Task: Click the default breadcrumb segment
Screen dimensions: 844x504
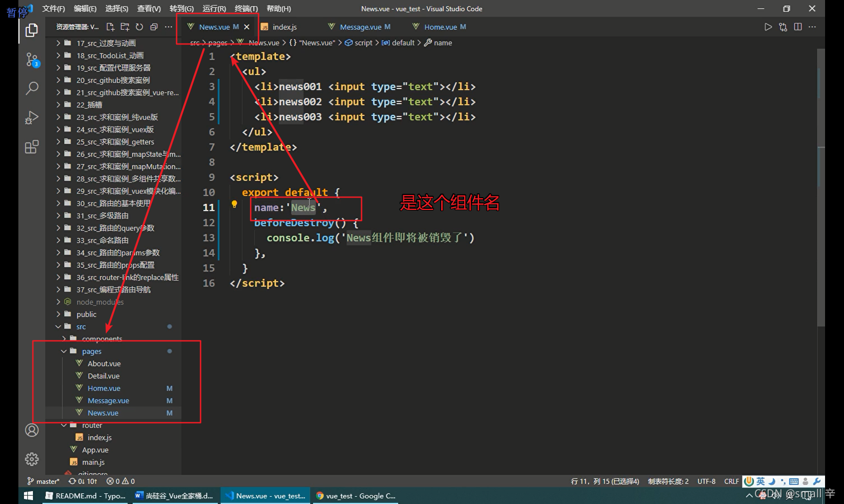Action: click(x=398, y=43)
